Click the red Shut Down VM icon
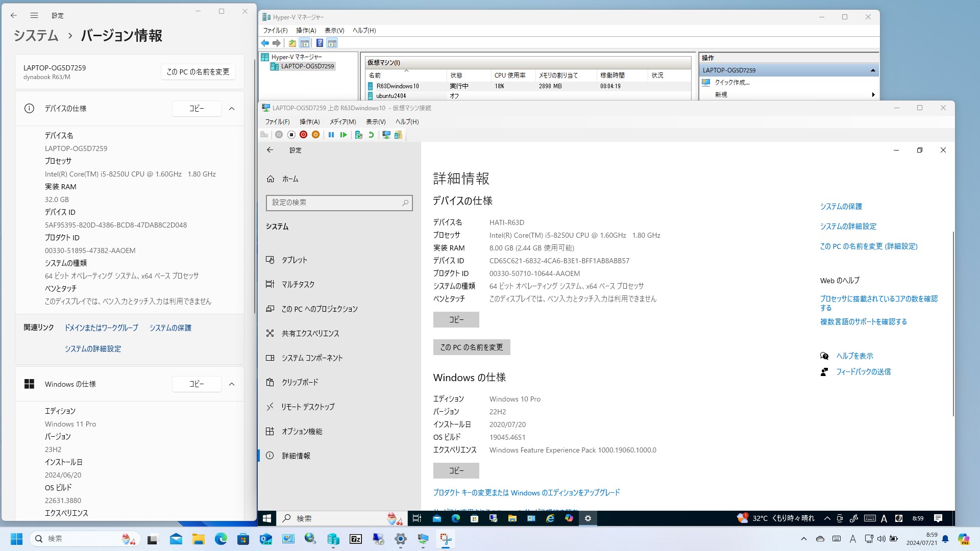Image resolution: width=980 pixels, height=551 pixels. click(303, 135)
